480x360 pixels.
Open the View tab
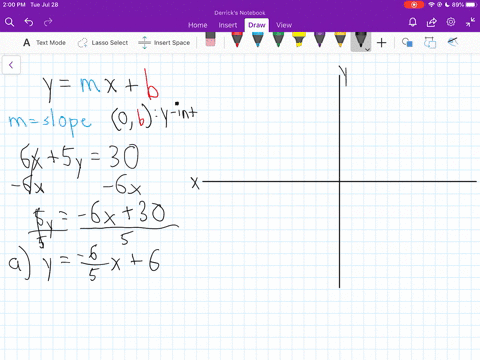(x=284, y=25)
